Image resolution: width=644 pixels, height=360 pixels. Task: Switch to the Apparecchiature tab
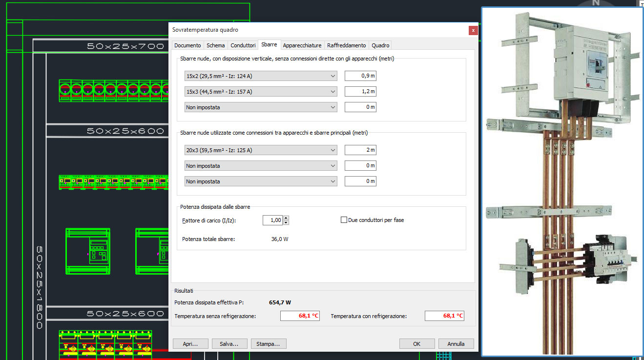click(302, 45)
